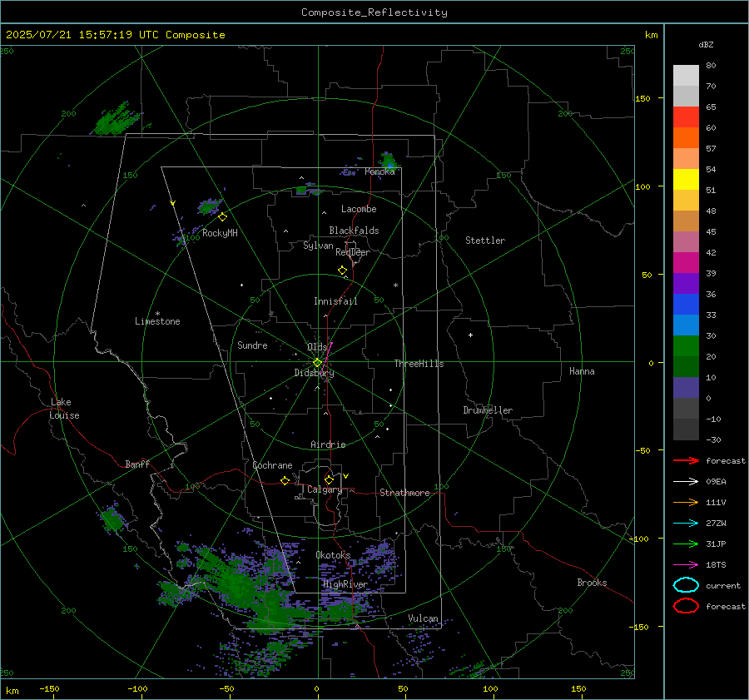This screenshot has width=749, height=700.
Task: Click the white 09EA arrow legend icon
Action: click(x=686, y=481)
